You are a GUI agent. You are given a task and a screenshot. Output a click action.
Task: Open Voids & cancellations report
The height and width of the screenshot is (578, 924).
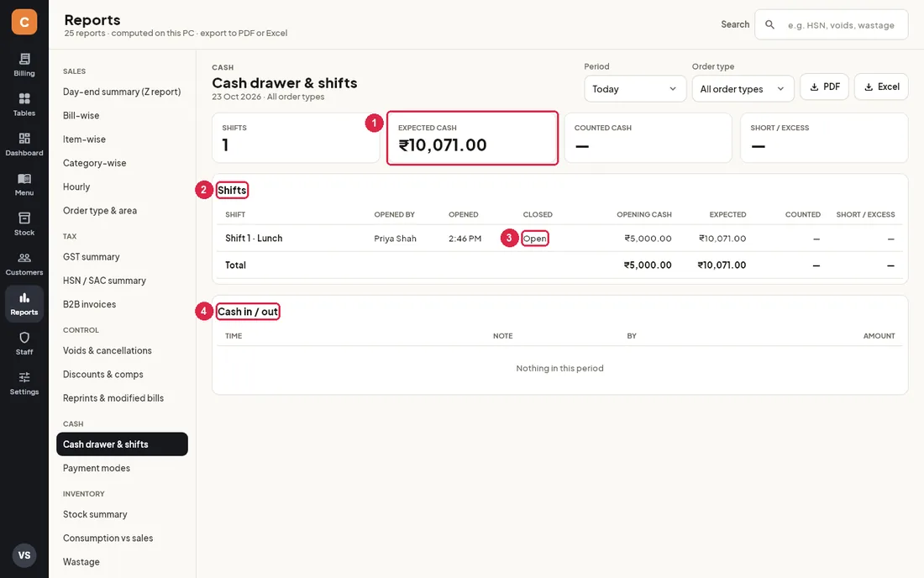(122, 350)
